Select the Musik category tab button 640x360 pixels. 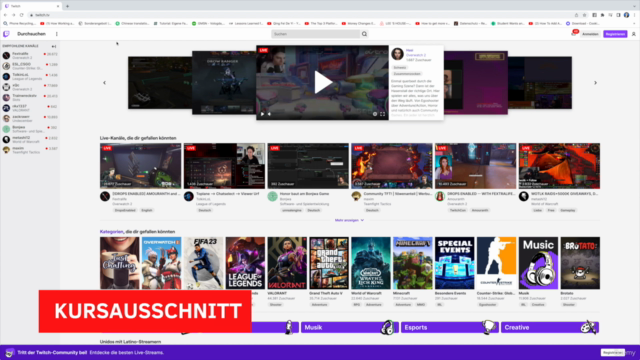[x=350, y=327]
